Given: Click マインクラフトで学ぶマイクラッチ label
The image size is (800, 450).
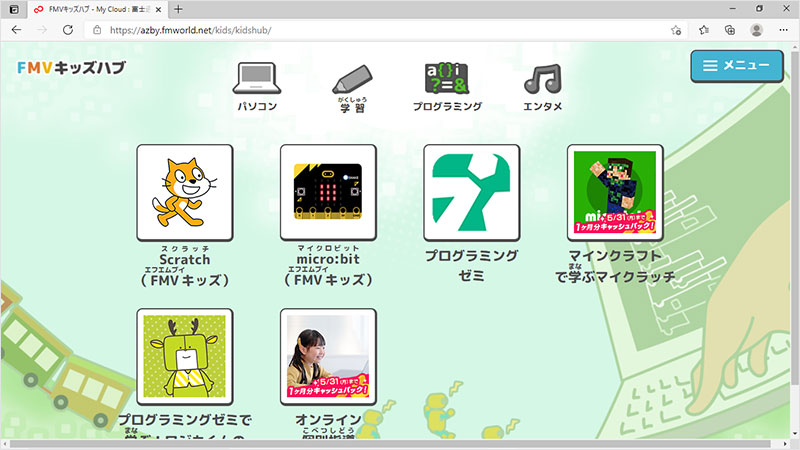Looking at the screenshot, I should (x=615, y=266).
